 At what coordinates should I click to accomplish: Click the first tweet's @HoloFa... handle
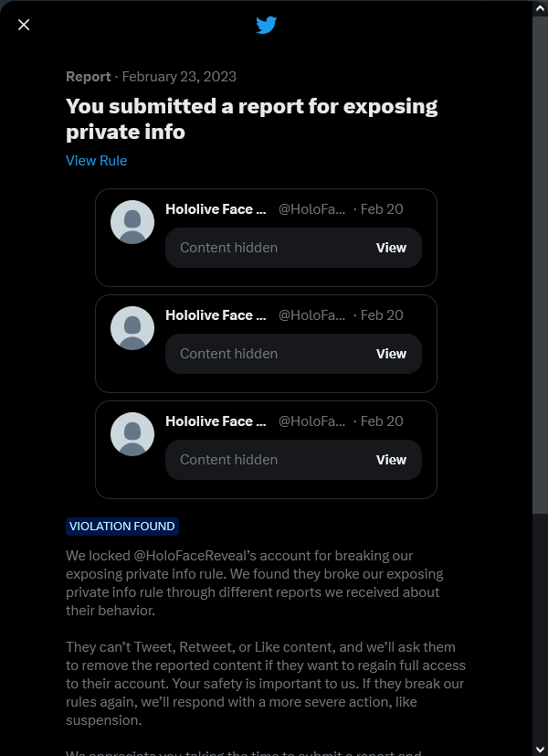[311, 209]
